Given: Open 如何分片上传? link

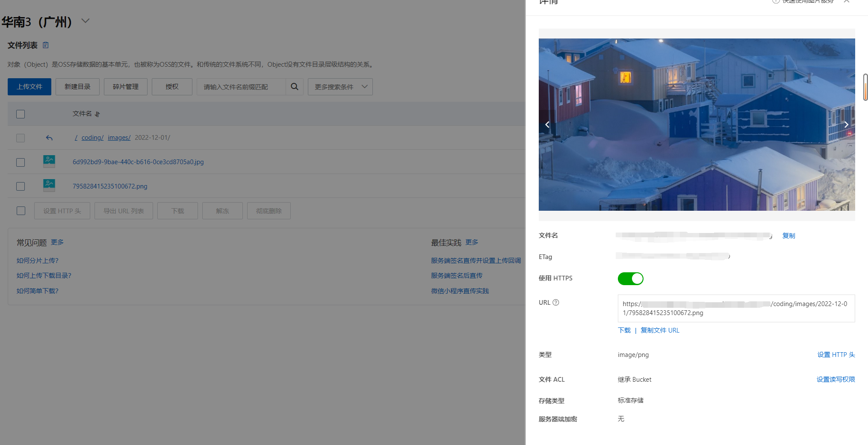Looking at the screenshot, I should 38,261.
